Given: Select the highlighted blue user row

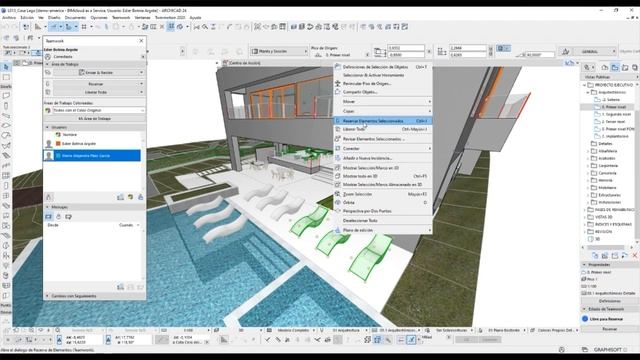Looking at the screenshot, I should [x=92, y=156].
